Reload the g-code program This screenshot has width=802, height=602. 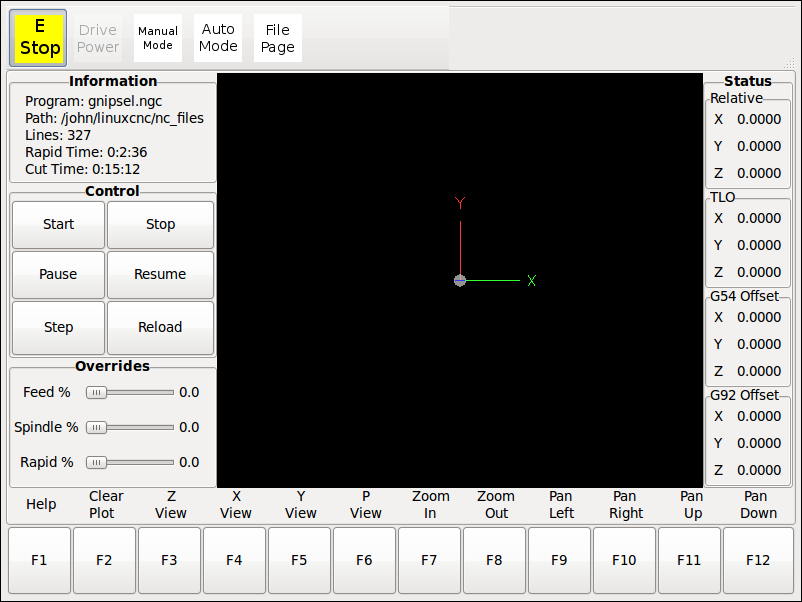[161, 327]
